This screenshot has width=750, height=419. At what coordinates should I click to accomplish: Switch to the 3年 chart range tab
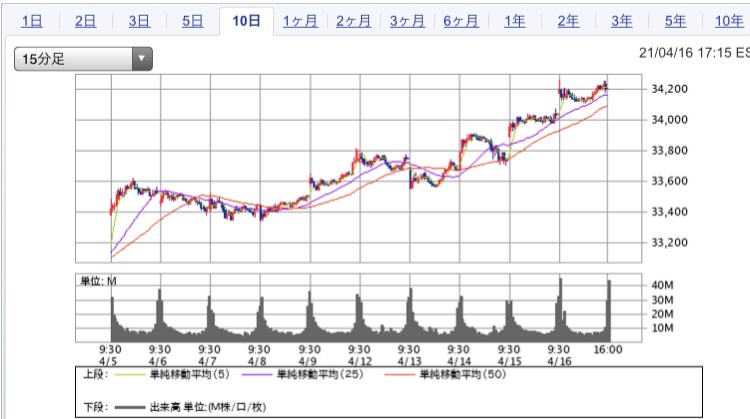pyautogui.click(x=622, y=21)
